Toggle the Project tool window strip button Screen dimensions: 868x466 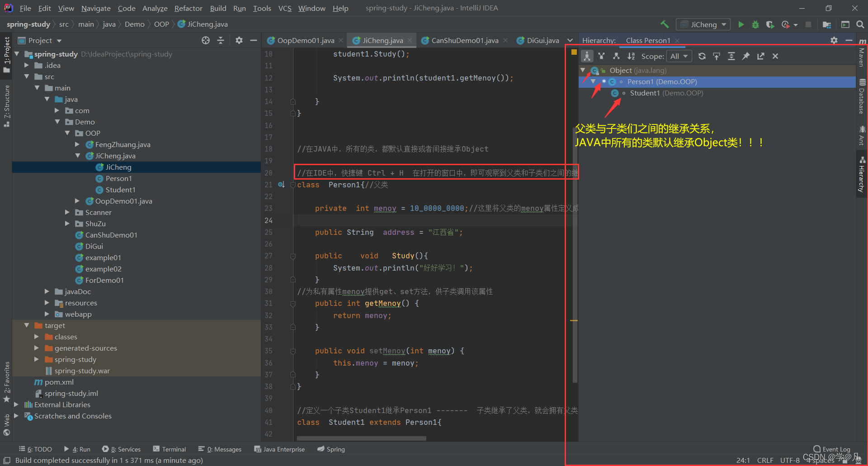(x=6, y=55)
